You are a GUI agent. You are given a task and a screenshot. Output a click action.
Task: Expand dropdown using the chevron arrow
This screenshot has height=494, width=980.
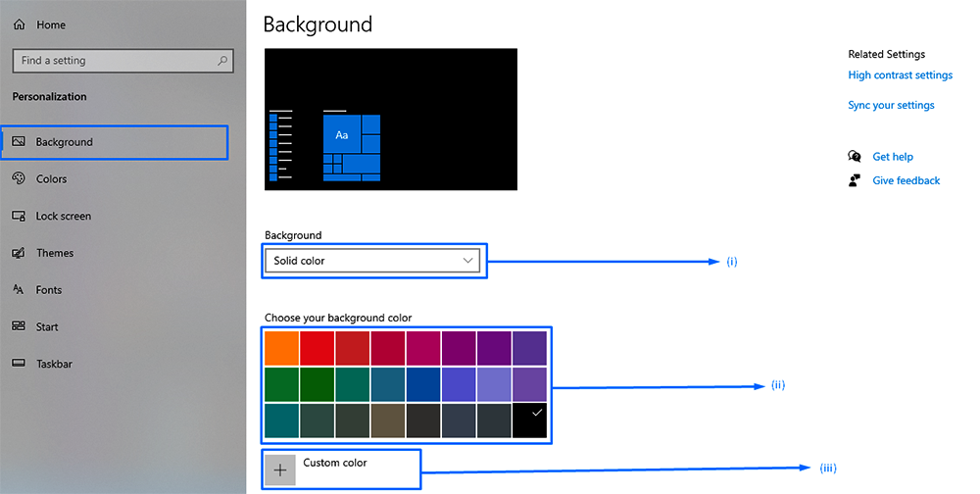467,261
